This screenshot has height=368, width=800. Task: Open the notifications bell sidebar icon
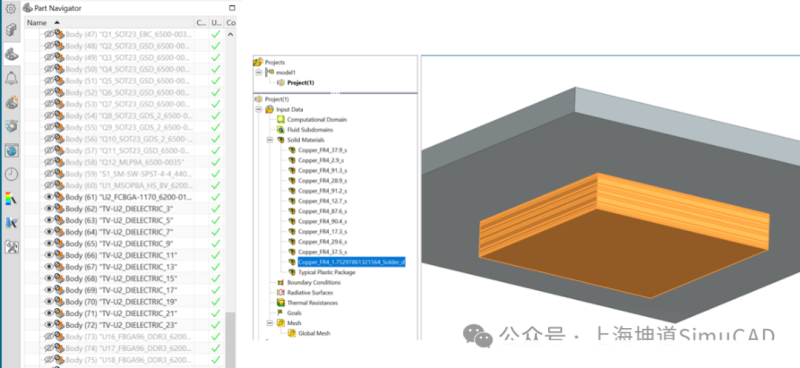[x=11, y=79]
